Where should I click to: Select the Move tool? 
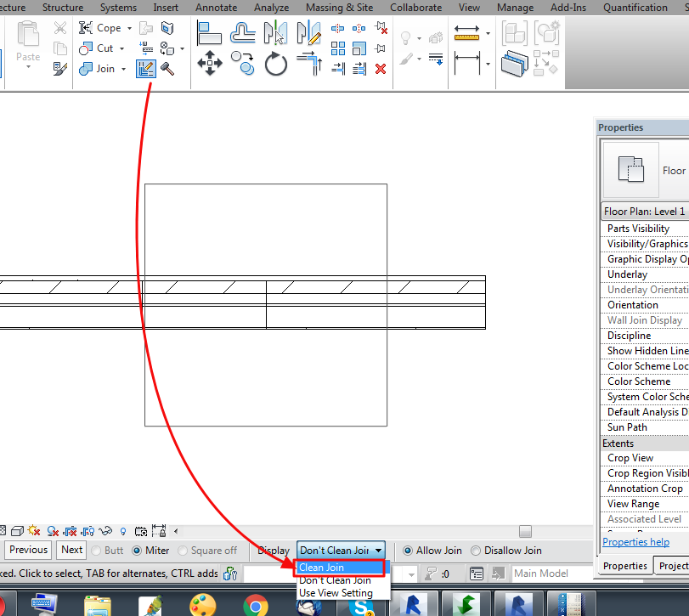pos(210,63)
